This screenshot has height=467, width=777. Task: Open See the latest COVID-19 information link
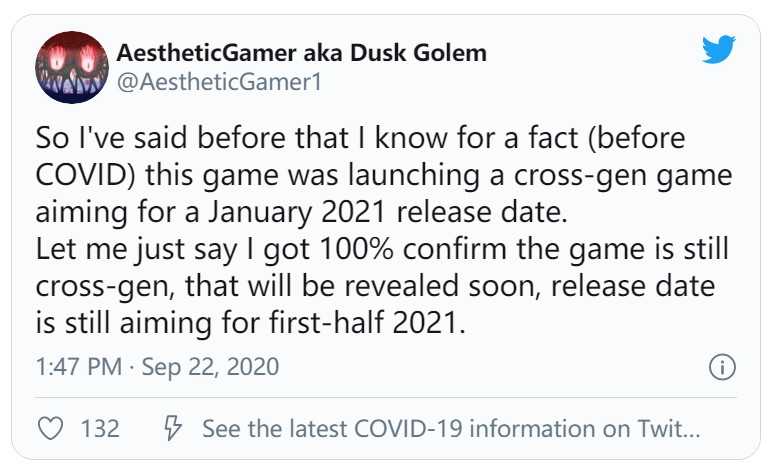click(451, 430)
